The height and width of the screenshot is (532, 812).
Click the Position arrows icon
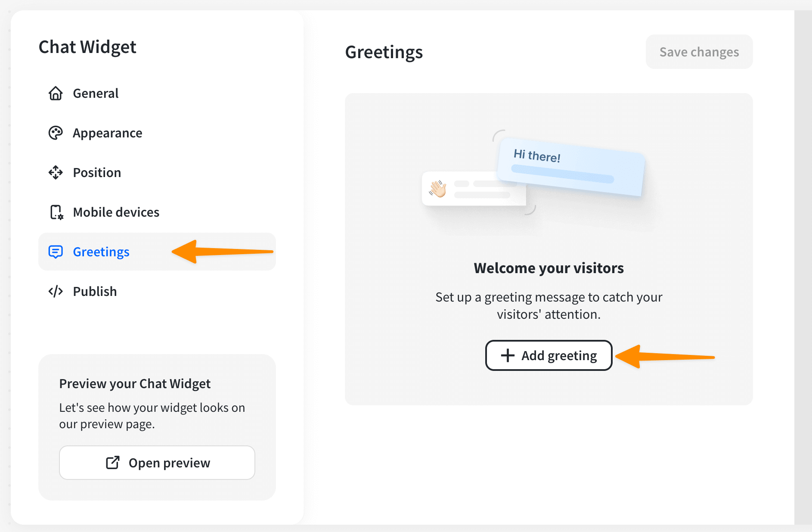[56, 172]
